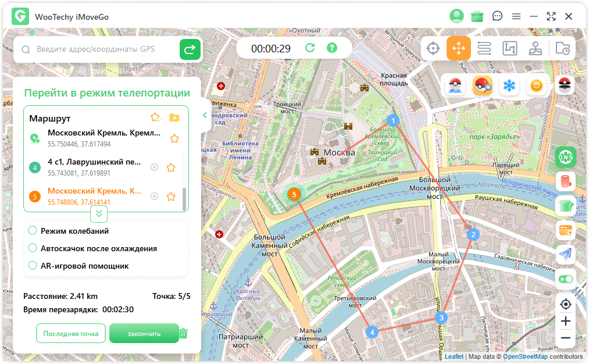Enable Автоскачок после охлаждения option
589x364 pixels.
(x=33, y=248)
